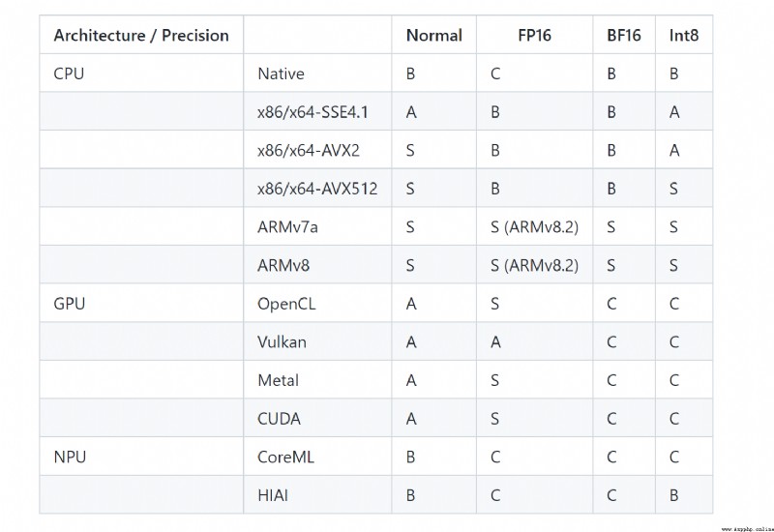The height and width of the screenshot is (532, 774).
Task: Select the CPU architecture cell
Action: 141,74
